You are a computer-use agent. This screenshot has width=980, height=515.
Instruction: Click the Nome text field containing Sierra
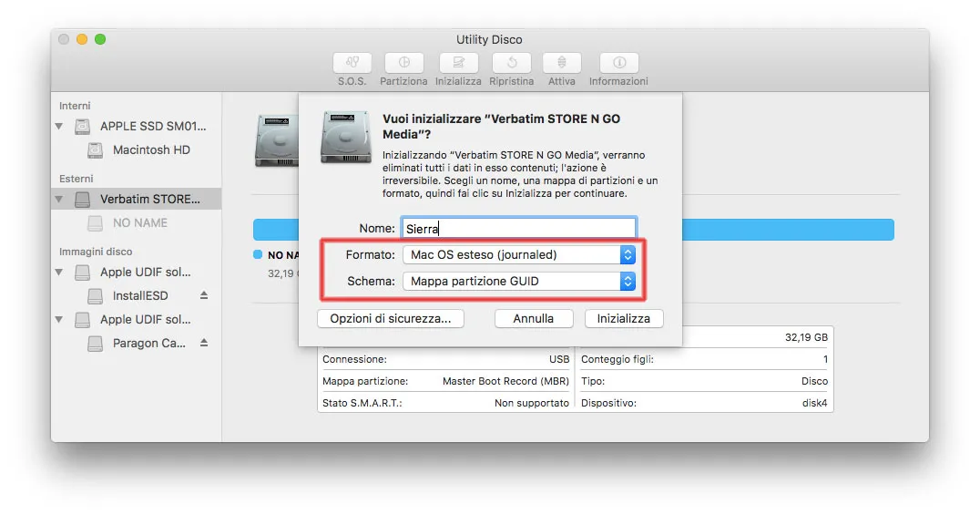(x=518, y=229)
